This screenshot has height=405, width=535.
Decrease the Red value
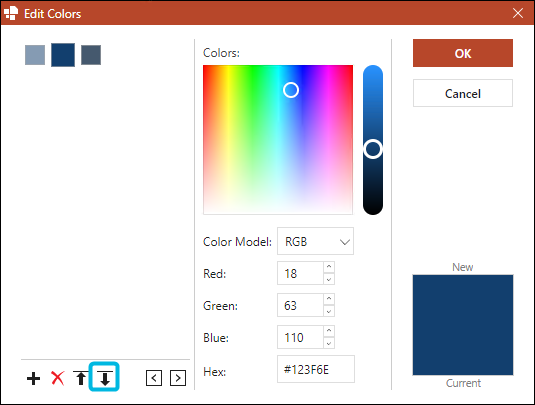(x=329, y=279)
